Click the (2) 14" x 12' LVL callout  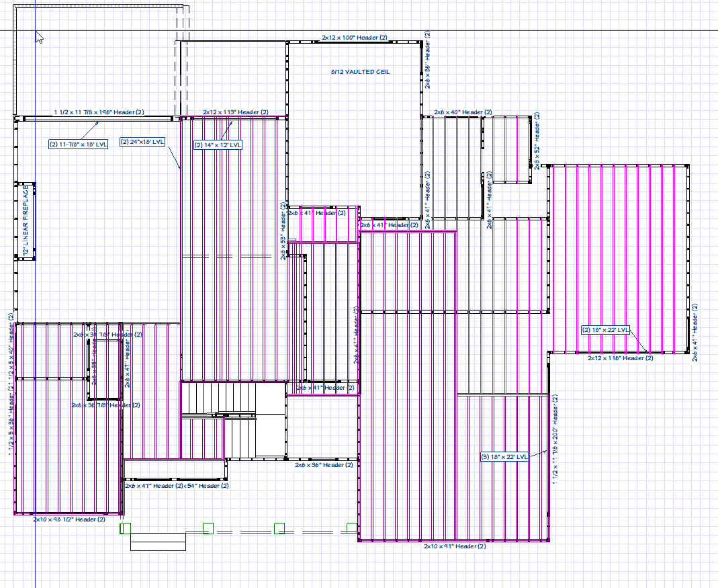click(x=218, y=145)
